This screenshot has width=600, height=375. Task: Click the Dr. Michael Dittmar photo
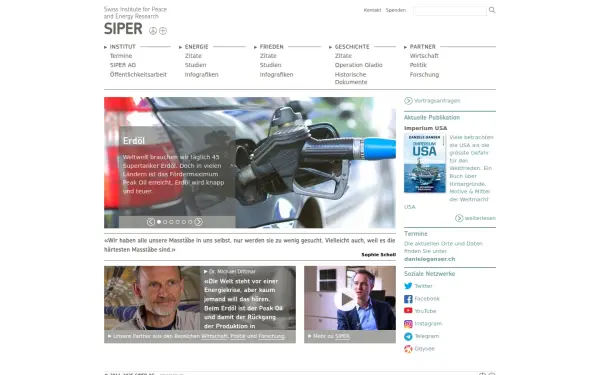pos(152,298)
